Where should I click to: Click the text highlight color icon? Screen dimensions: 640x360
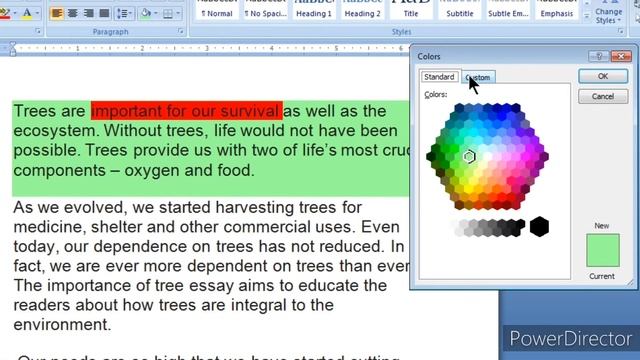pyautogui.click(x=5, y=13)
